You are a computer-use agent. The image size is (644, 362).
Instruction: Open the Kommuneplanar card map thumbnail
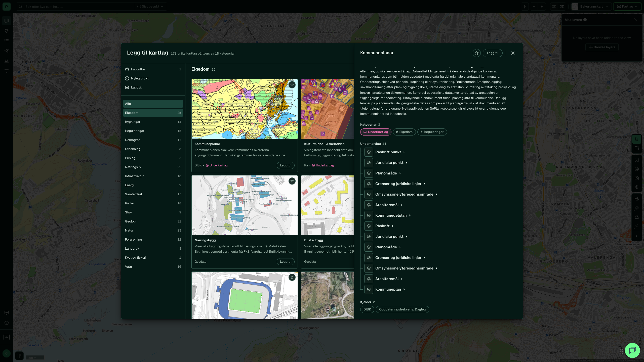245,109
